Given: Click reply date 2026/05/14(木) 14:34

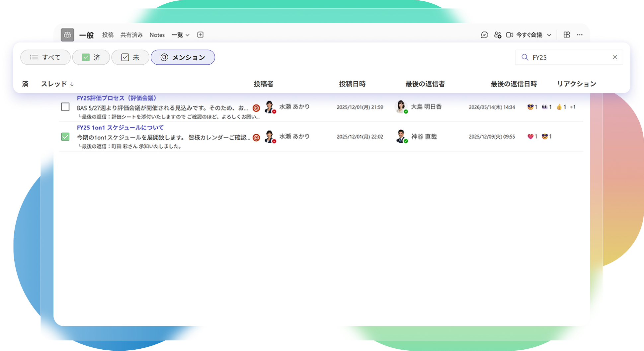Looking at the screenshot, I should pos(492,107).
